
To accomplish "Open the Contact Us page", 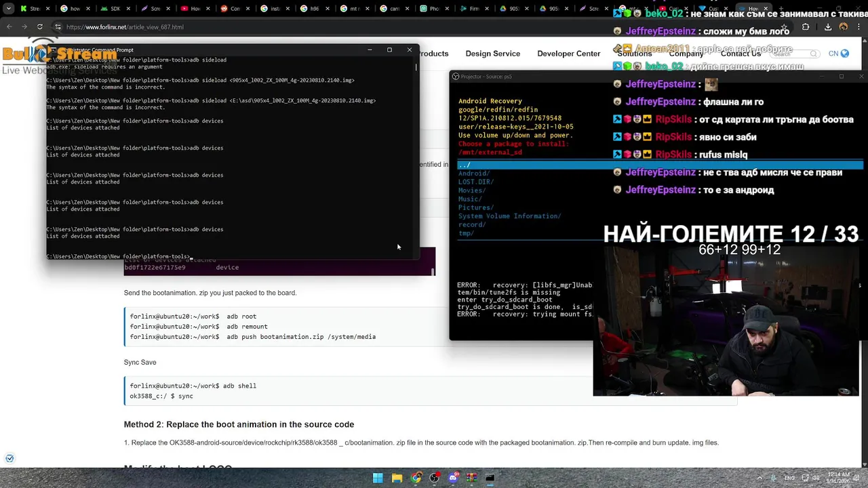I will pyautogui.click(x=741, y=54).
